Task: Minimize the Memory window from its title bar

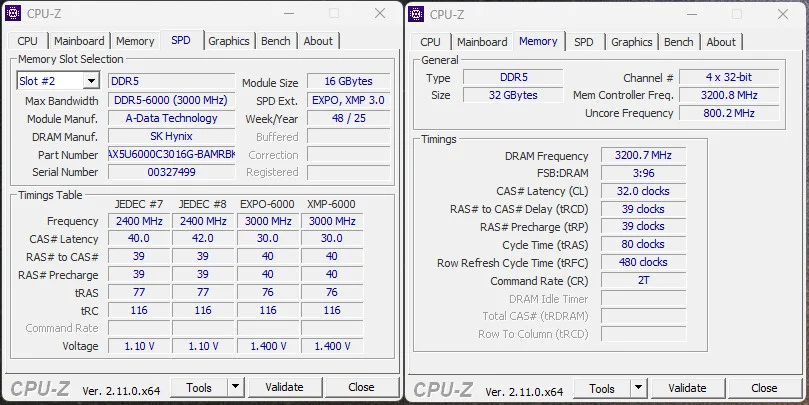Action: tap(692, 14)
